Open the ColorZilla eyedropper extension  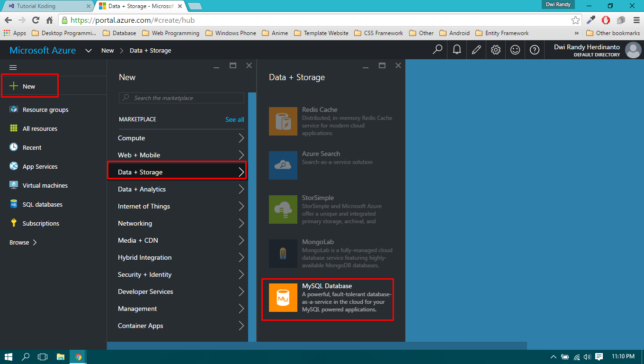click(x=590, y=20)
